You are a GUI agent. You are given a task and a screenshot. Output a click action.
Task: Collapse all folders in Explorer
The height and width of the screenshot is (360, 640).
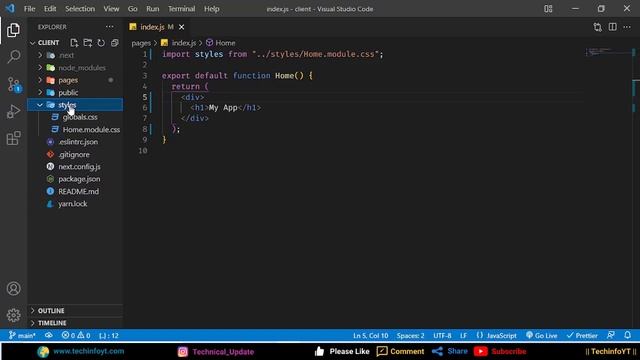(115, 42)
